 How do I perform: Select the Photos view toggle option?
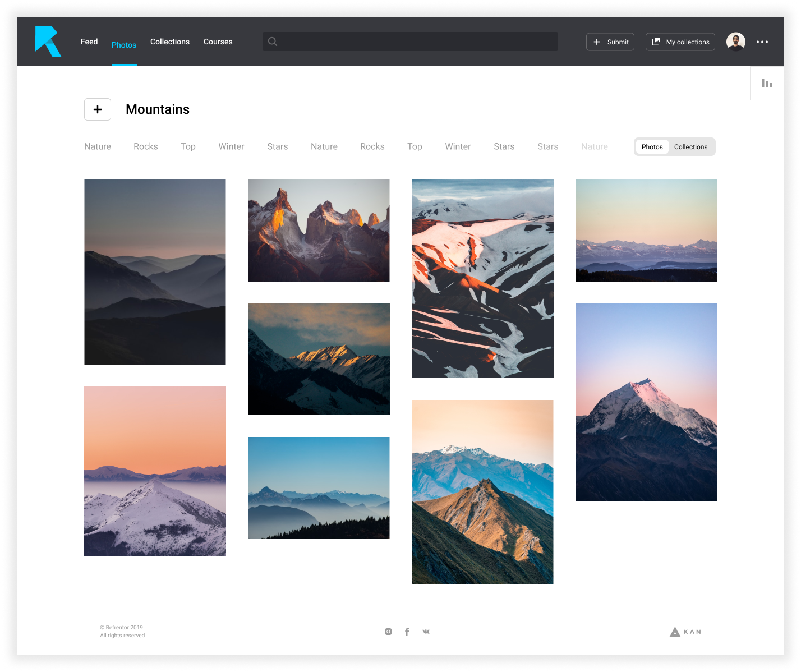[x=652, y=147]
